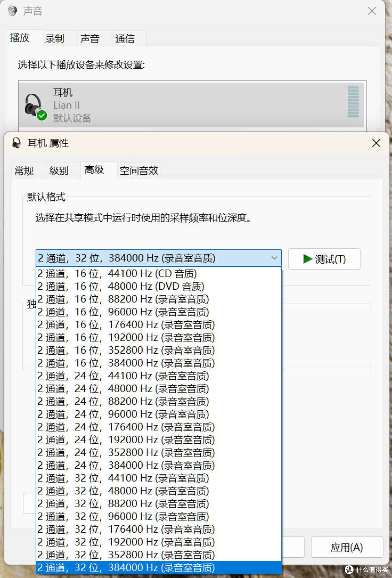The height and width of the screenshot is (578, 392).
Task: Select 24 位, 352800 Hz list entry
Action: tap(159, 452)
